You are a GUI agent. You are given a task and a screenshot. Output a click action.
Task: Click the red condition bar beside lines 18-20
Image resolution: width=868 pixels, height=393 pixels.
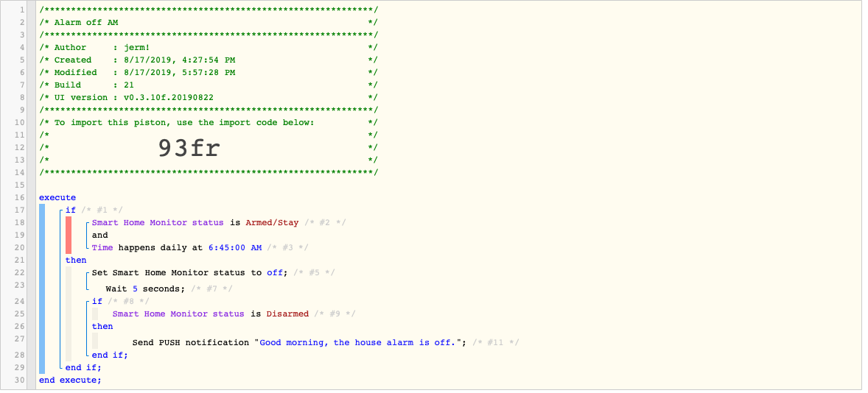tap(69, 235)
